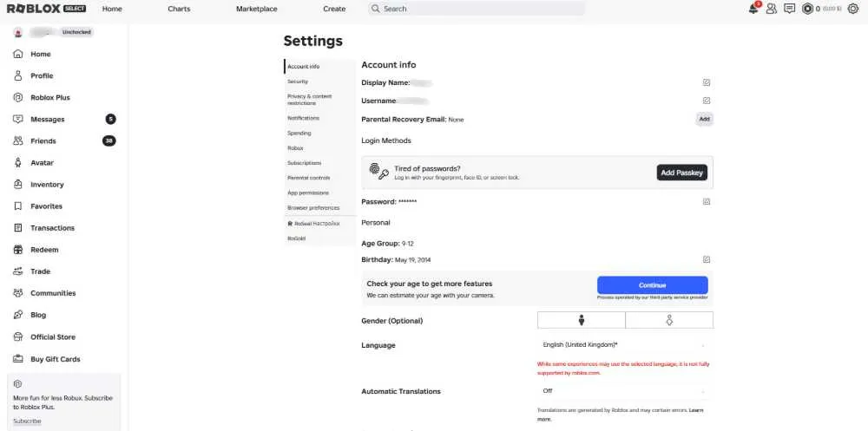Open Privacy & content restrictions tab
868x431 pixels.
click(x=319, y=100)
